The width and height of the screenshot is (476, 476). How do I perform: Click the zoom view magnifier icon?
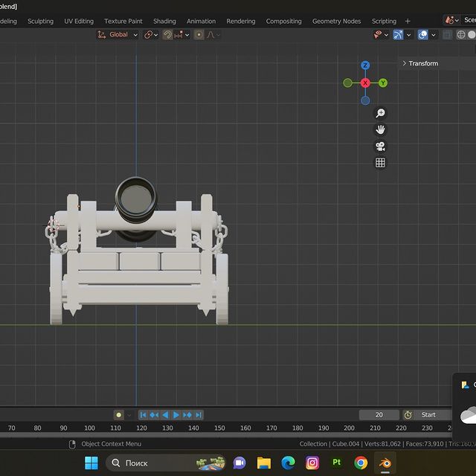380,113
